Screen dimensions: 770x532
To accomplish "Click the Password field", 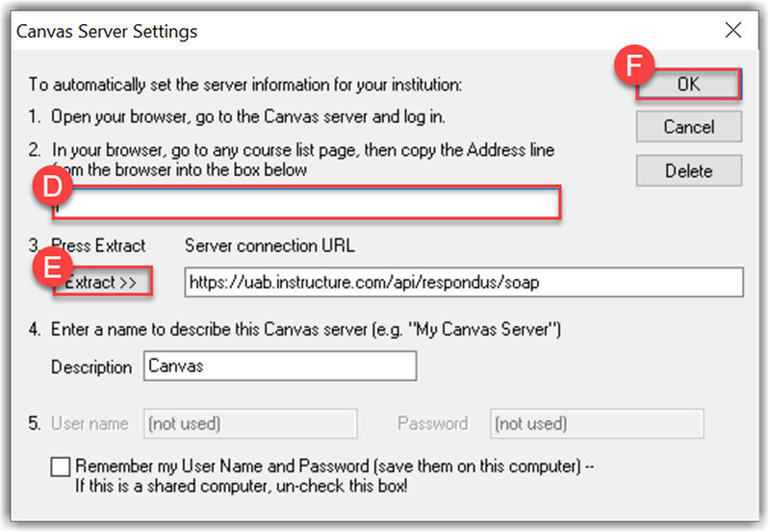I will [x=597, y=423].
